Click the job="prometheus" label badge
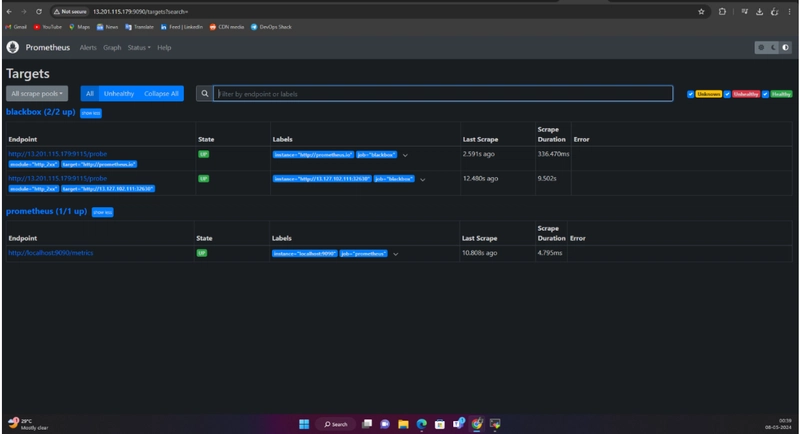Screen dimensions: 800x434 (x=364, y=253)
